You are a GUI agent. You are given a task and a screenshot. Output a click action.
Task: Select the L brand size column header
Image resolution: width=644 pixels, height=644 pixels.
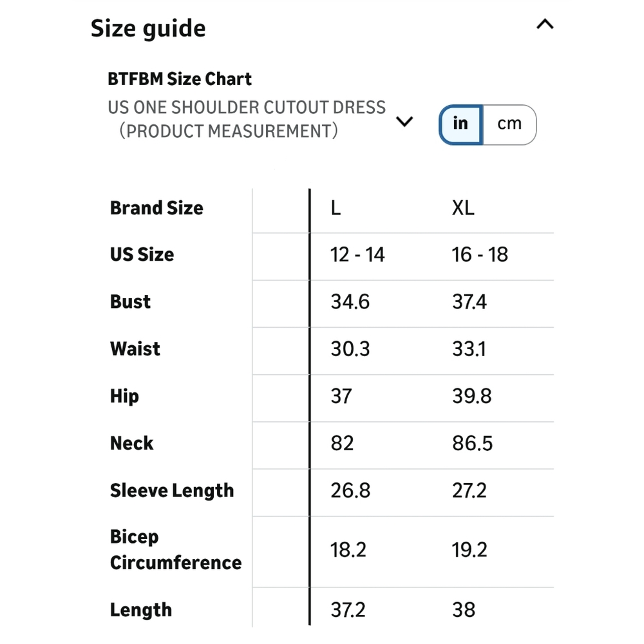(336, 208)
